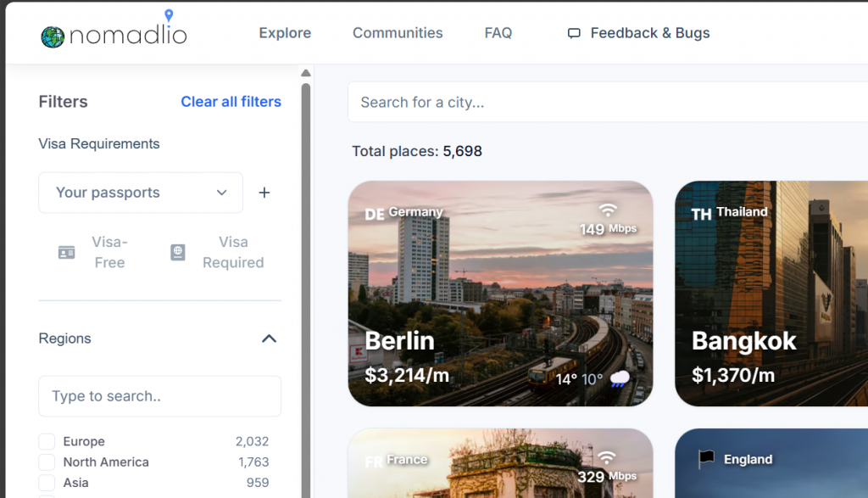The height and width of the screenshot is (498, 868).
Task: Click the Total places: 5,698 text
Action: (x=417, y=151)
